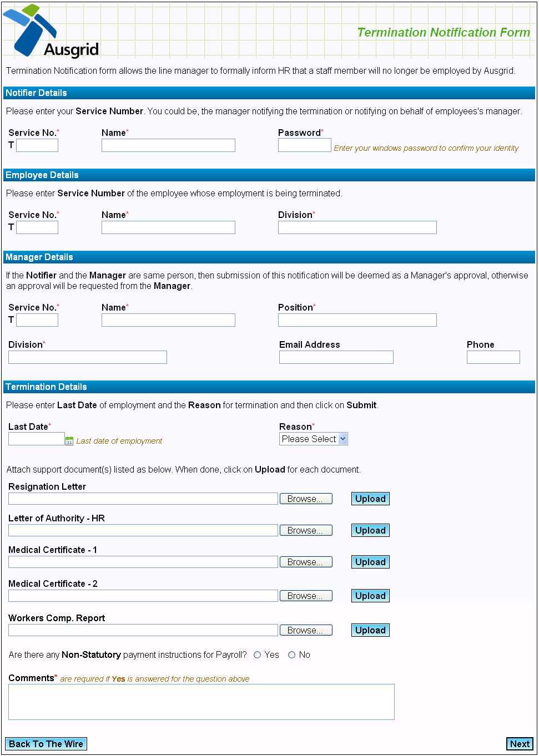The image size is (539, 756).
Task: Select Yes for Non-Statutory payment instructions
Action: [258, 655]
